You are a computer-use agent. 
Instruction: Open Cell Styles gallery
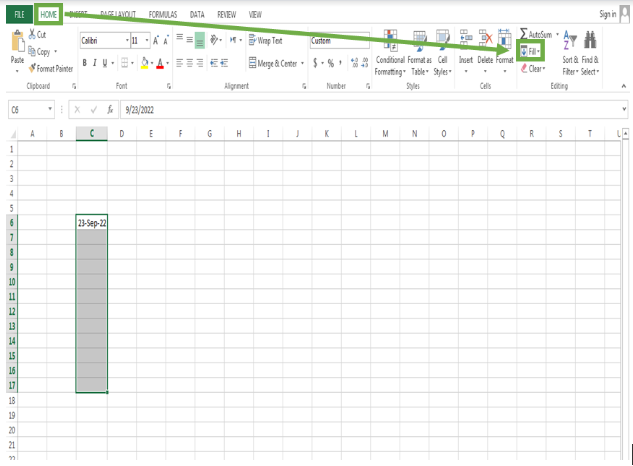442,52
